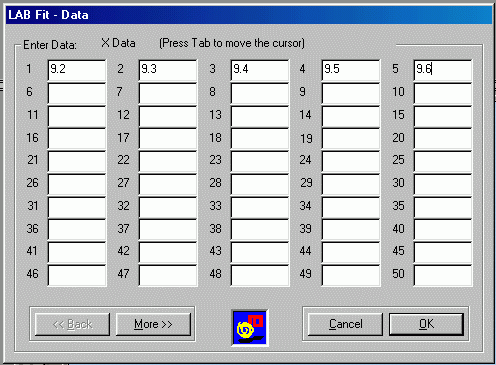Select data field 2 containing 9.3
This screenshot has width=496, height=365.
tap(168, 70)
